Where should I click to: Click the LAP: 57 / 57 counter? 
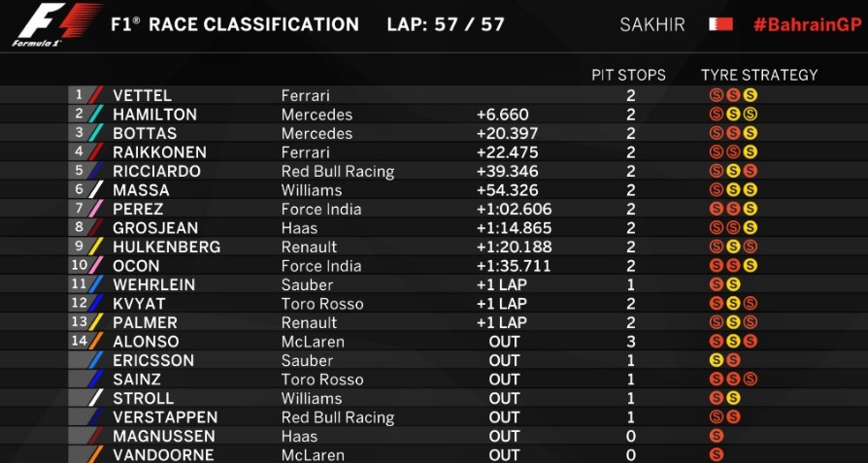(x=446, y=24)
